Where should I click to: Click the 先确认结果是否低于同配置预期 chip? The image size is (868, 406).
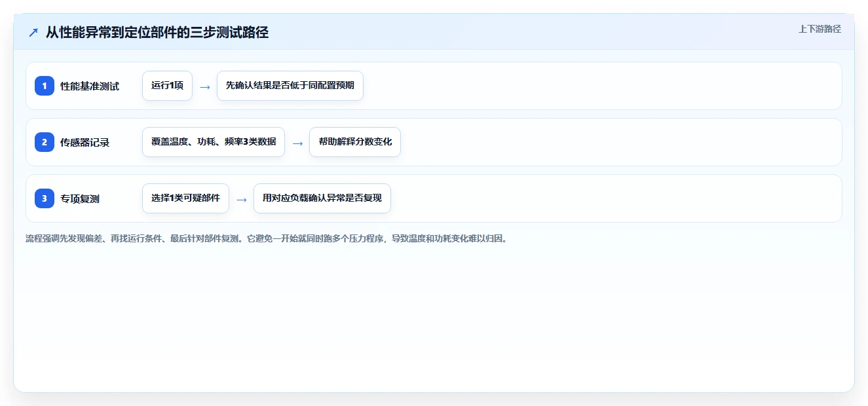[x=290, y=86]
